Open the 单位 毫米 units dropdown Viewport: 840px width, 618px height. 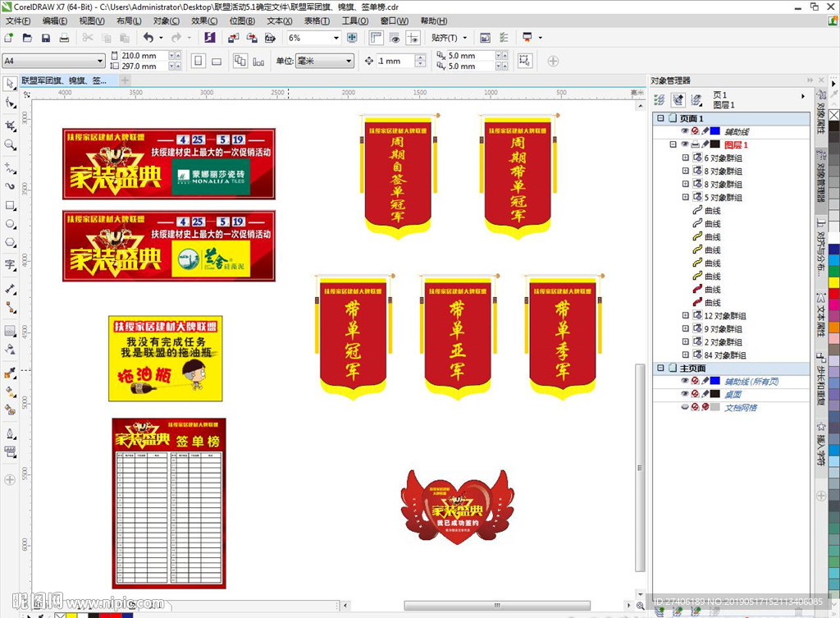349,61
